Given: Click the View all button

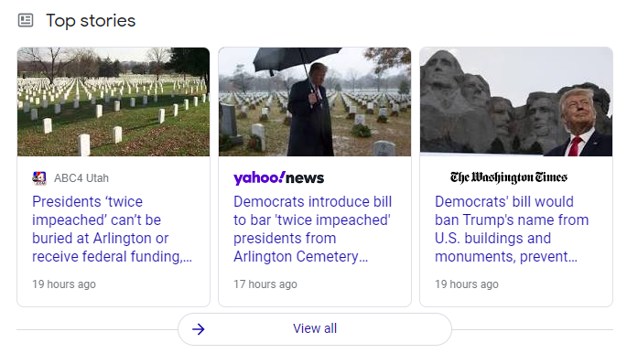Looking at the screenshot, I should 315,329.
